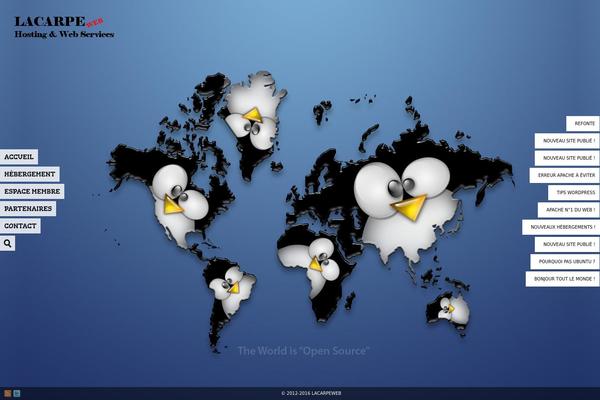
Task: Open the CONTACT menu item
Action: tap(20, 226)
